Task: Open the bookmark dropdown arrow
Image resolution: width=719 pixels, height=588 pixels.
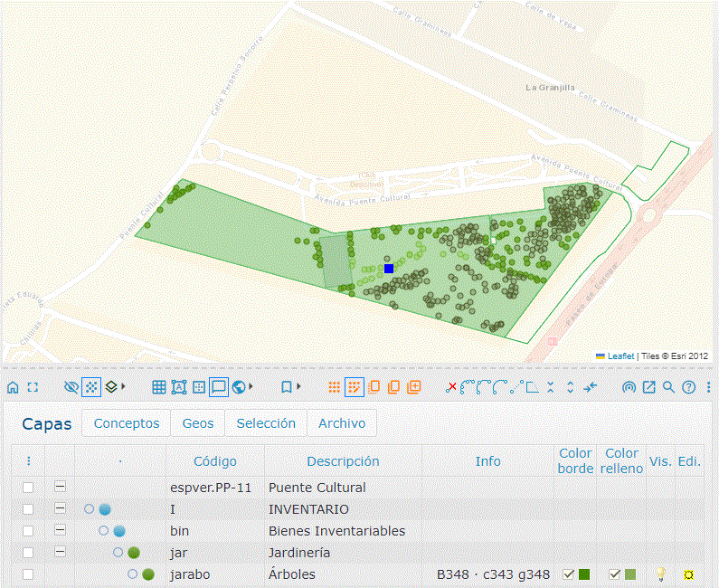Action: [x=298, y=387]
